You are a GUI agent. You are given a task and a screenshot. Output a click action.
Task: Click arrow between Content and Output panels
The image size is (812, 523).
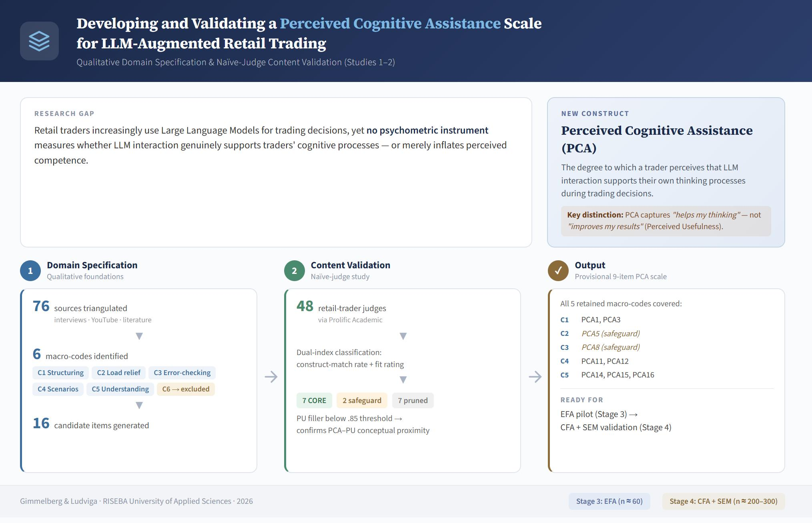[535, 377]
